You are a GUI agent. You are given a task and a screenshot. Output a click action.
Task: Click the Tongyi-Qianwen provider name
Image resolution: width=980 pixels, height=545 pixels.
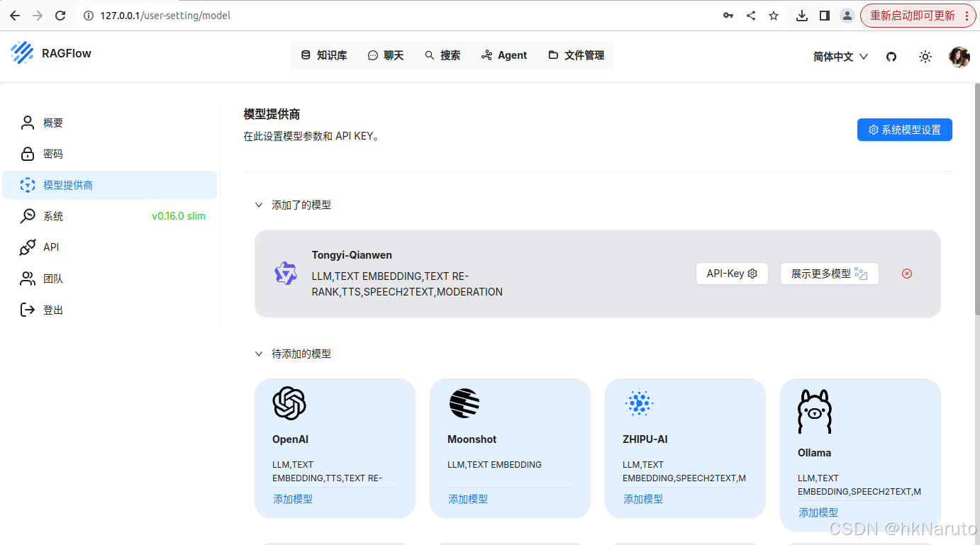352,255
